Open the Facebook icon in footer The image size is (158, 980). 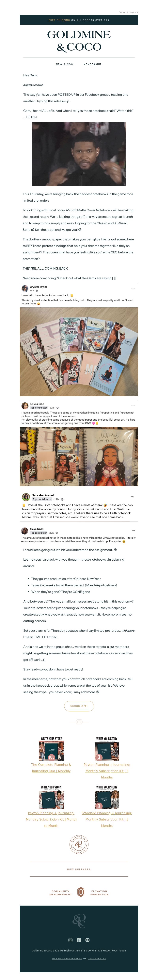pyautogui.click(x=79, y=940)
